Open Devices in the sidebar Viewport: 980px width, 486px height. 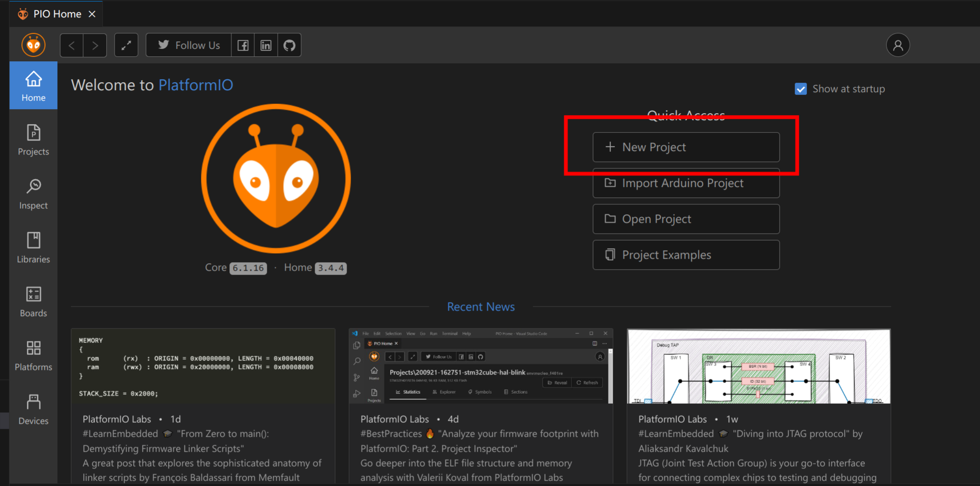[33, 409]
